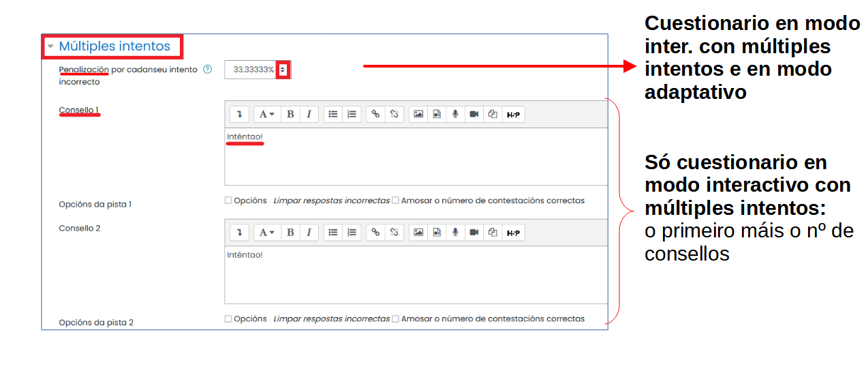This screenshot has height=367, width=868.
Task: Insert link in Consello 1 editor
Action: point(375,115)
